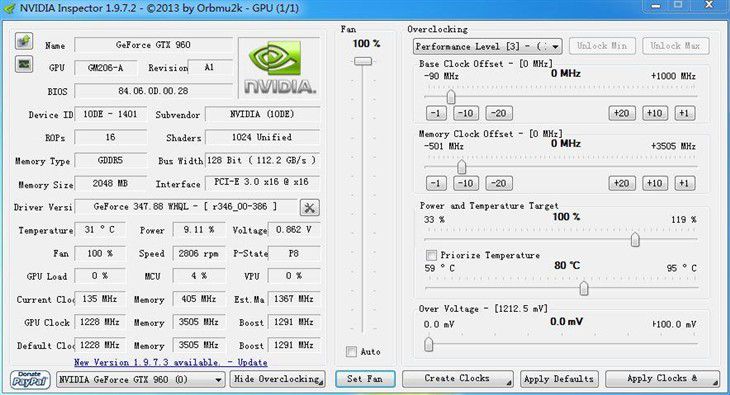The height and width of the screenshot is (395, 730).
Task: Click the Set Fan button
Action: click(365, 379)
